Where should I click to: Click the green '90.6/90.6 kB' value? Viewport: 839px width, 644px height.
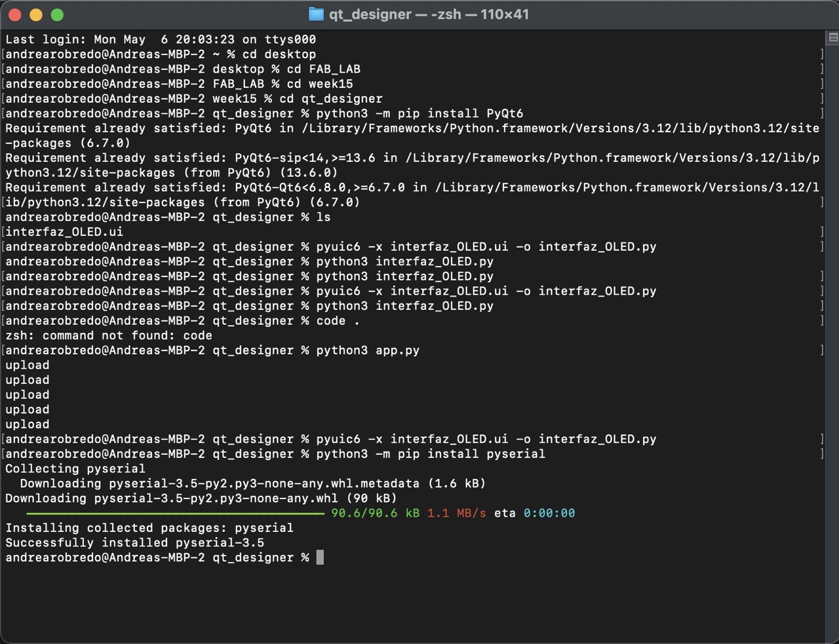click(376, 513)
